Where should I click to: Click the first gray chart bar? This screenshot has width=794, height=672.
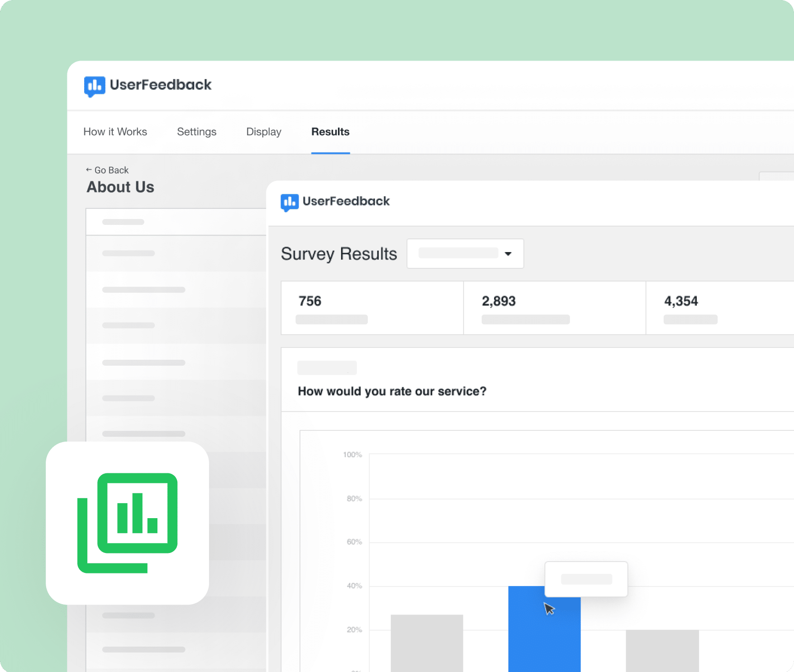tap(427, 643)
